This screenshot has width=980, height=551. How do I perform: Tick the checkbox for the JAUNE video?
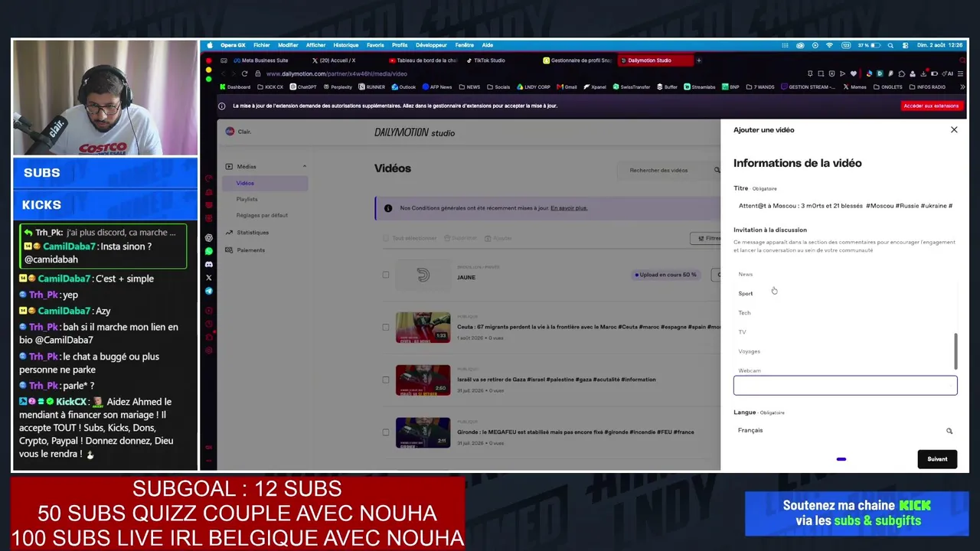(386, 275)
